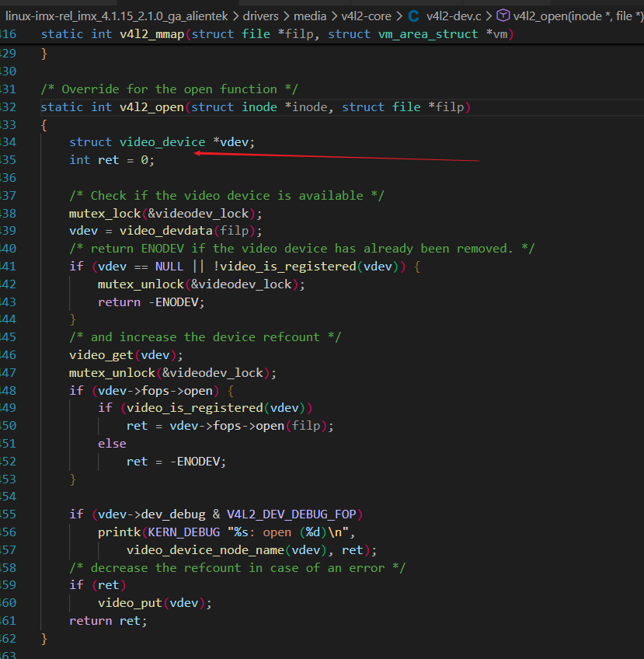Click the C language file icon in breadcrumb
This screenshot has height=659, width=644.
[413, 16]
